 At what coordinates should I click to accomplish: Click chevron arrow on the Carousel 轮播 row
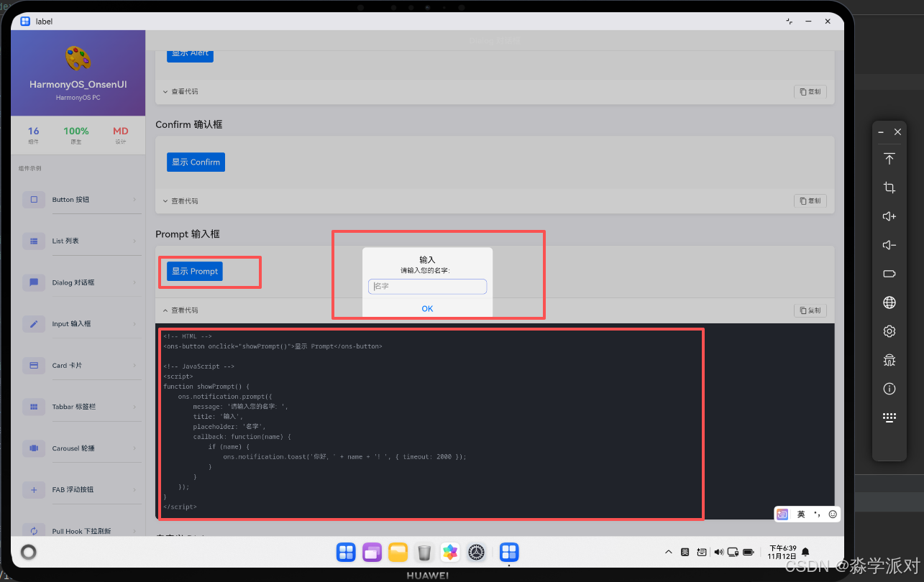coord(134,448)
